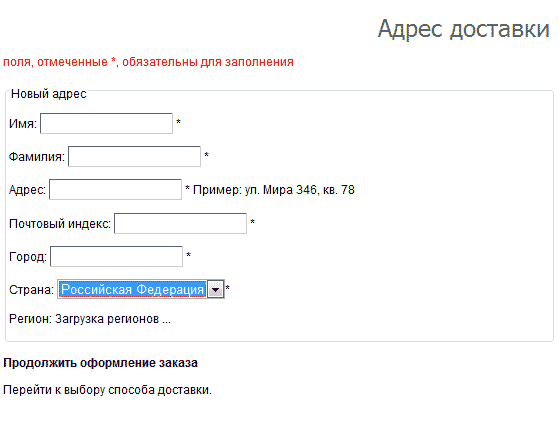Click the Фамилия: field label

click(37, 157)
